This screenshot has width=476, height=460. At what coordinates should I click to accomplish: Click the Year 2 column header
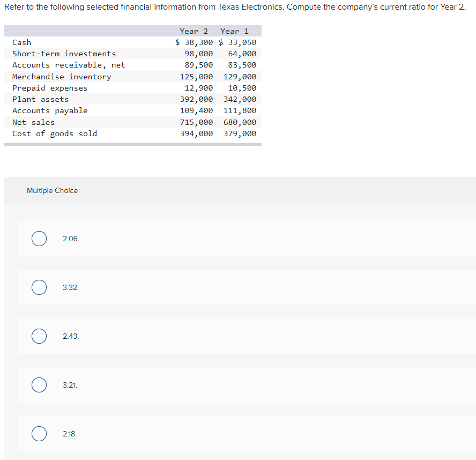pos(194,31)
